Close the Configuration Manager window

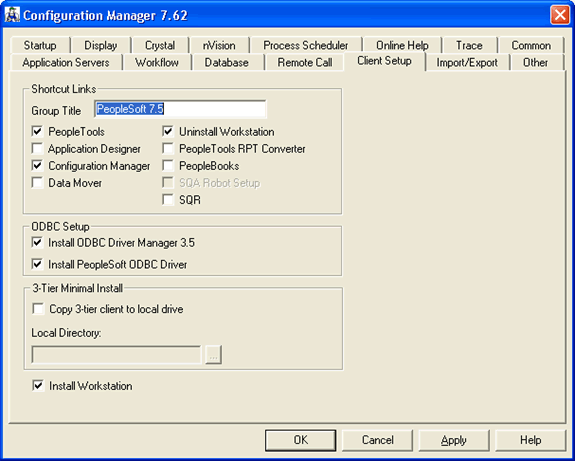pos(560,15)
